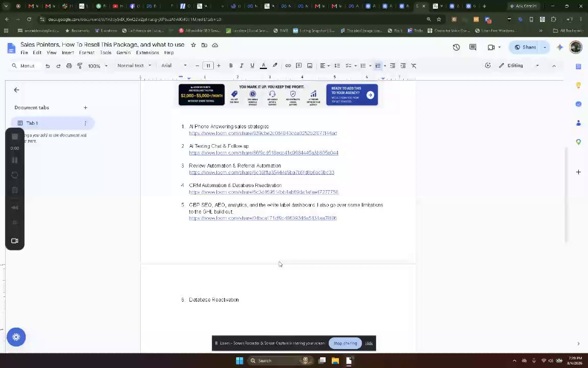Increase the font size with plus button
This screenshot has height=368, width=588.
[218, 66]
